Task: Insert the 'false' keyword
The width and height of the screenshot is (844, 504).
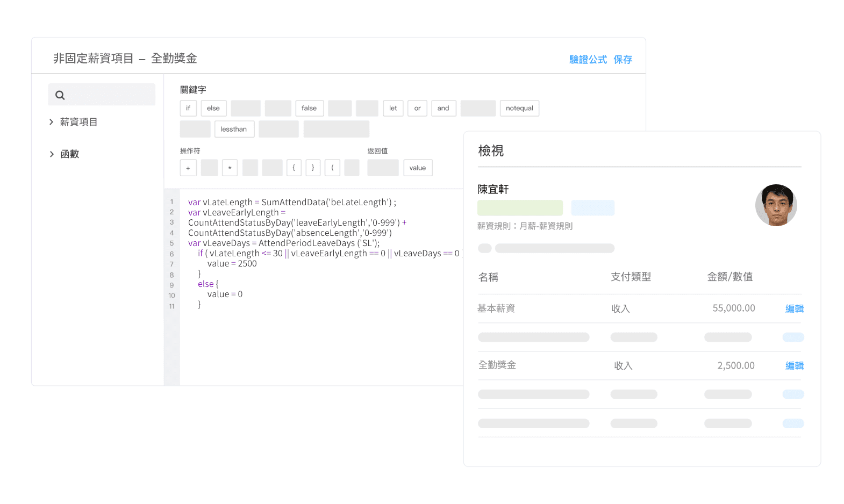Action: coord(309,108)
